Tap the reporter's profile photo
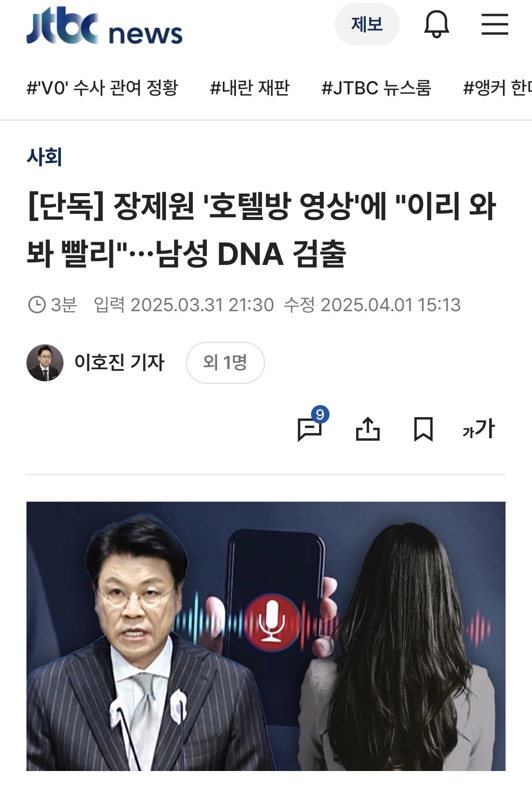This screenshot has width=532, height=812. pos(45,363)
